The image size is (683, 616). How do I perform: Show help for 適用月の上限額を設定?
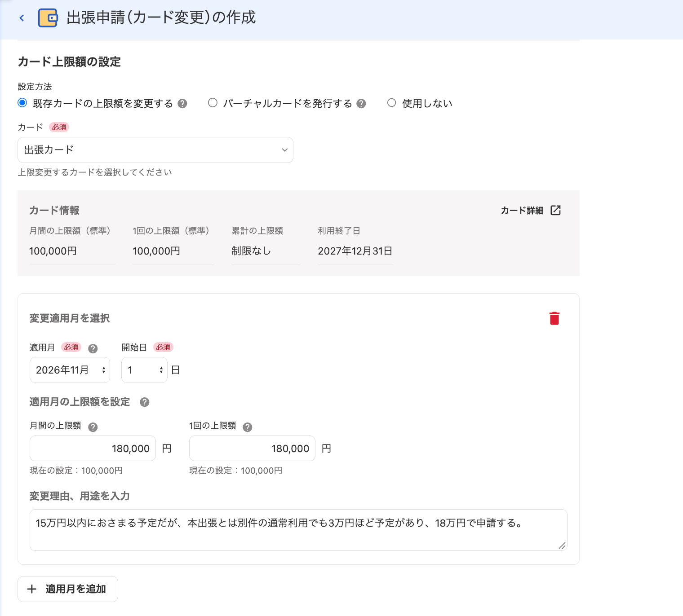click(144, 402)
